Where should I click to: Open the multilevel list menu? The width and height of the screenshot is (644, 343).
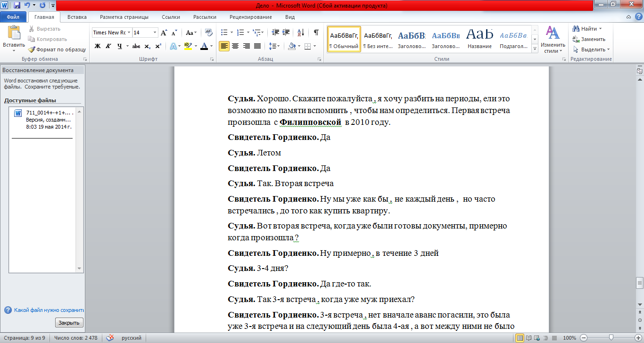pos(257,33)
